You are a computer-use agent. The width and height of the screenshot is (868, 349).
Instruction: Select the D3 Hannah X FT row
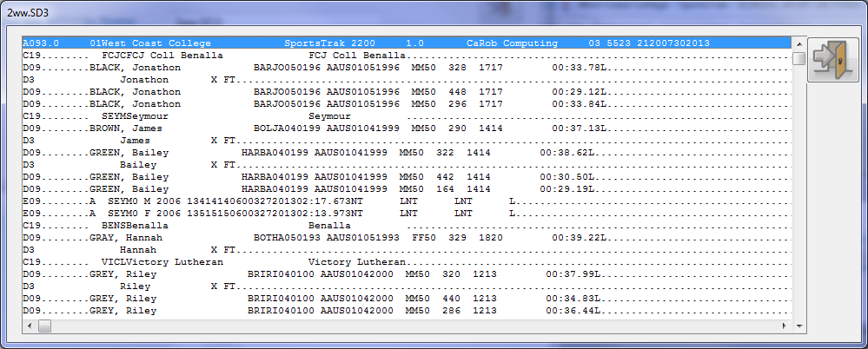coord(407,250)
